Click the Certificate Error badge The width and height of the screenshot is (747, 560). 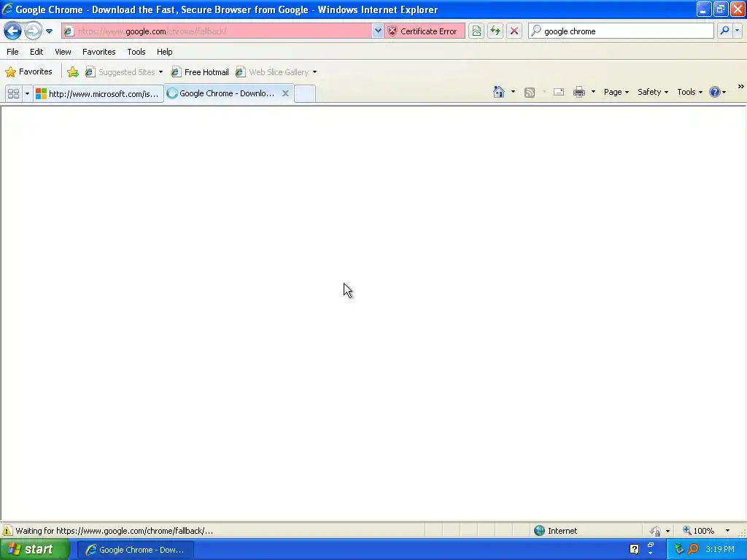pyautogui.click(x=424, y=31)
